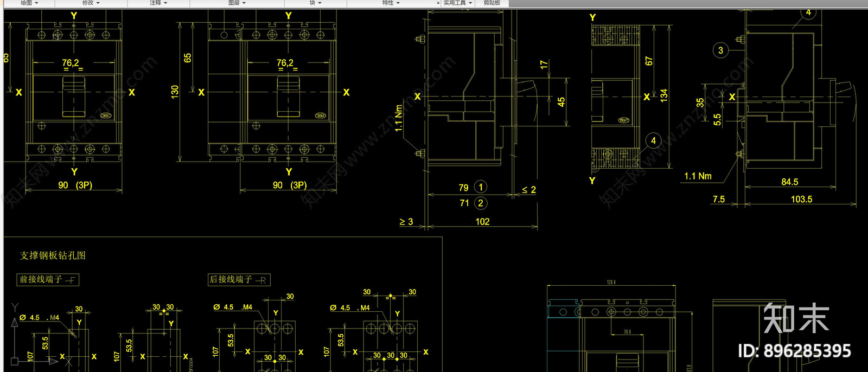Expand the 特性 panel title
Viewport: 868px width, 372px height.
[x=391, y=3]
